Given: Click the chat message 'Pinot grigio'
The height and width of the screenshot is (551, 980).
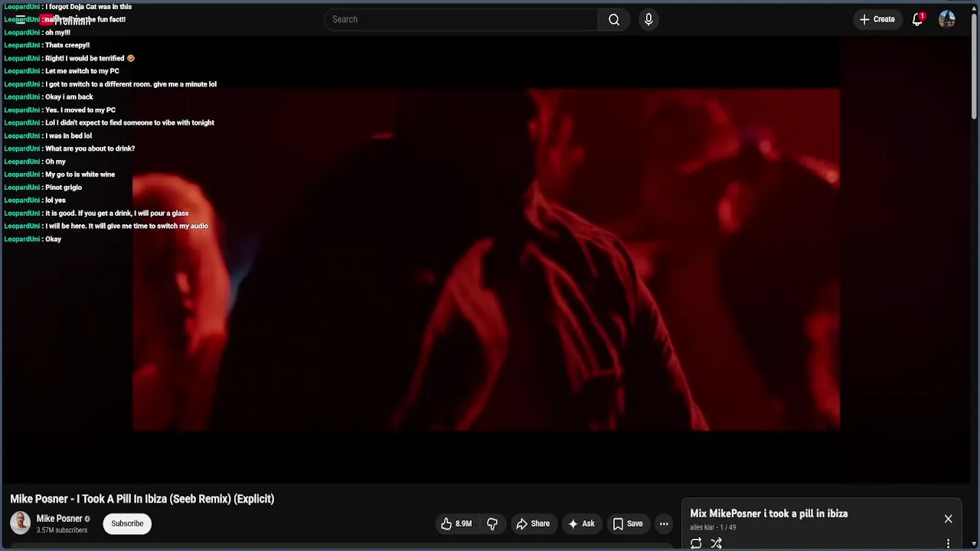Looking at the screenshot, I should [x=63, y=187].
